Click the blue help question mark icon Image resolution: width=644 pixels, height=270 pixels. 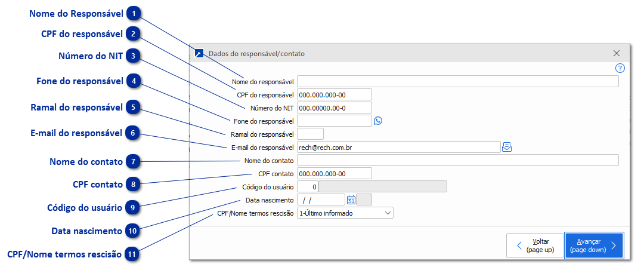coord(620,68)
